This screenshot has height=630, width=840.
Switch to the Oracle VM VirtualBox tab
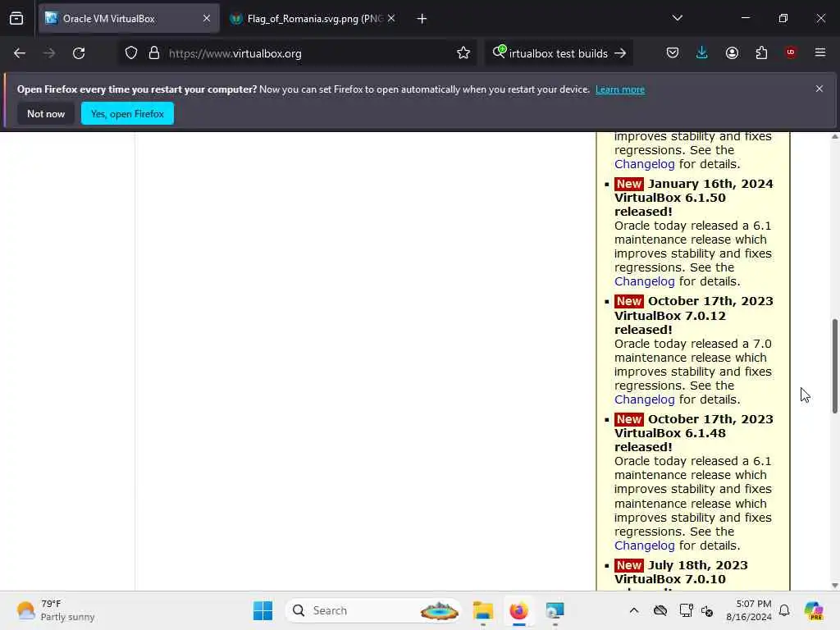[129, 18]
